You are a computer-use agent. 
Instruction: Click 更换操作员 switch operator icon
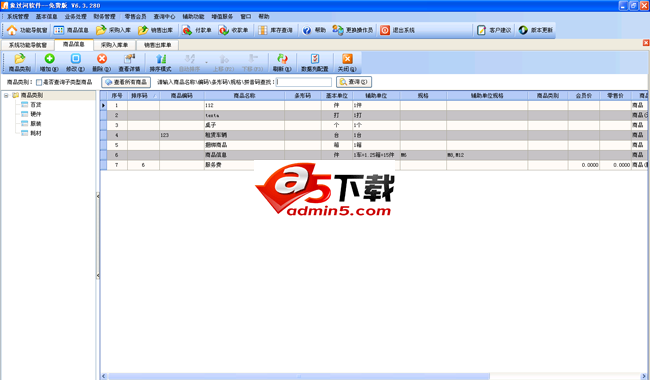pos(338,30)
